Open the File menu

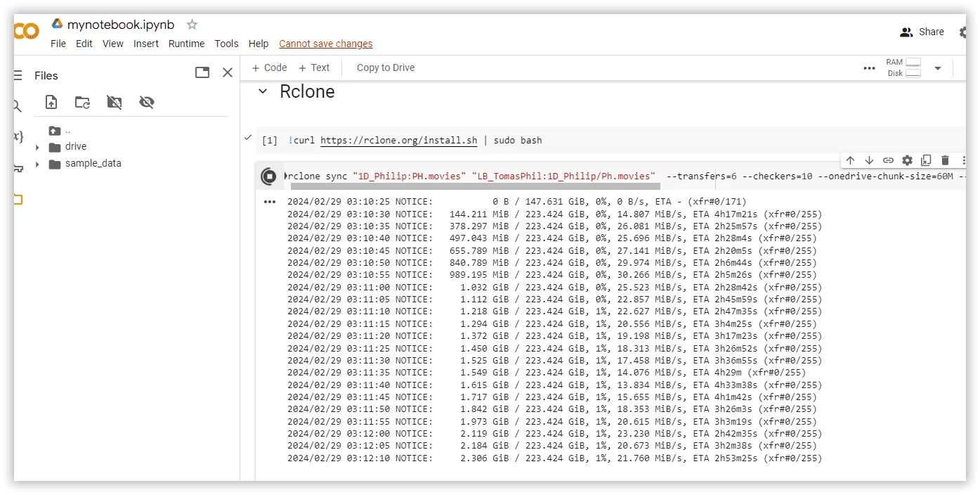click(x=58, y=44)
